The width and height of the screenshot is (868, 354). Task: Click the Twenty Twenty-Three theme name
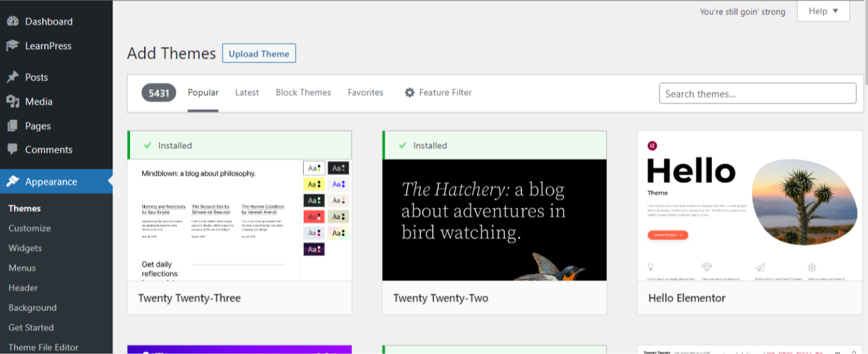click(x=189, y=298)
